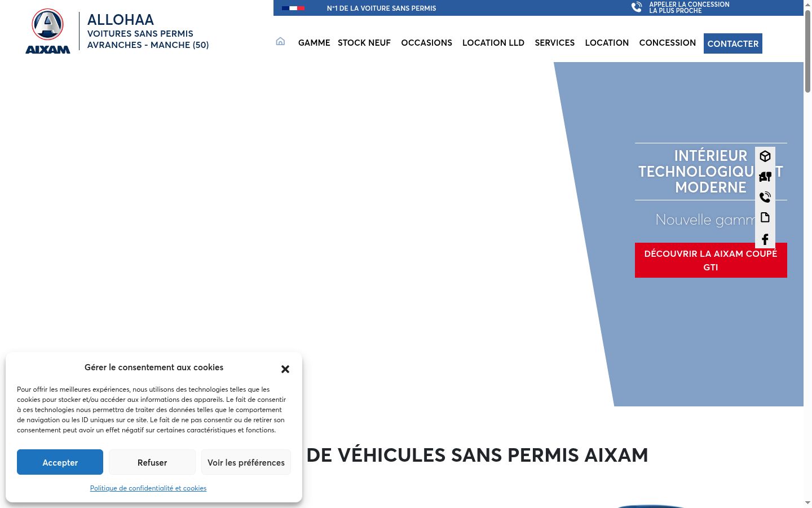Image resolution: width=812 pixels, height=508 pixels.
Task: Refuse cookies with the Refuser button
Action: [x=152, y=462]
